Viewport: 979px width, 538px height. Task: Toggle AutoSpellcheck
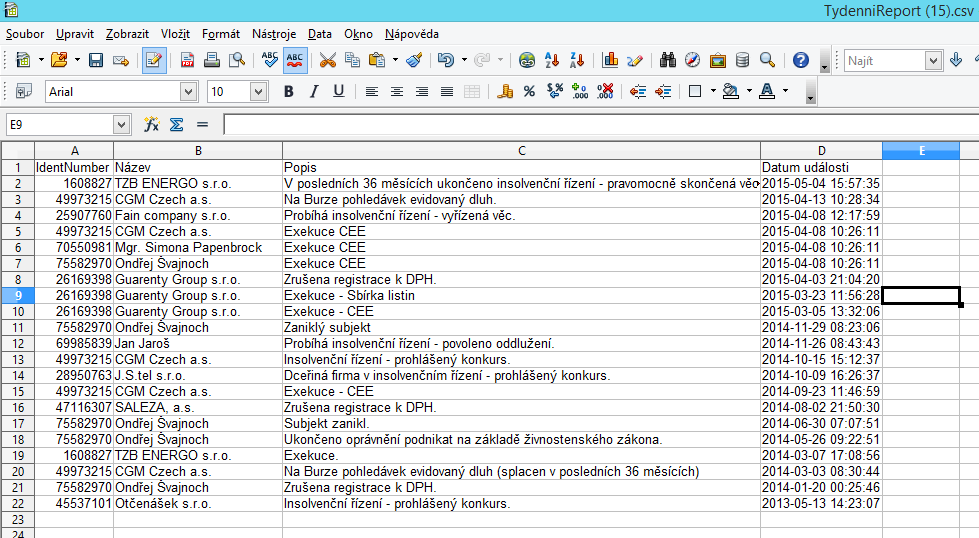point(295,61)
